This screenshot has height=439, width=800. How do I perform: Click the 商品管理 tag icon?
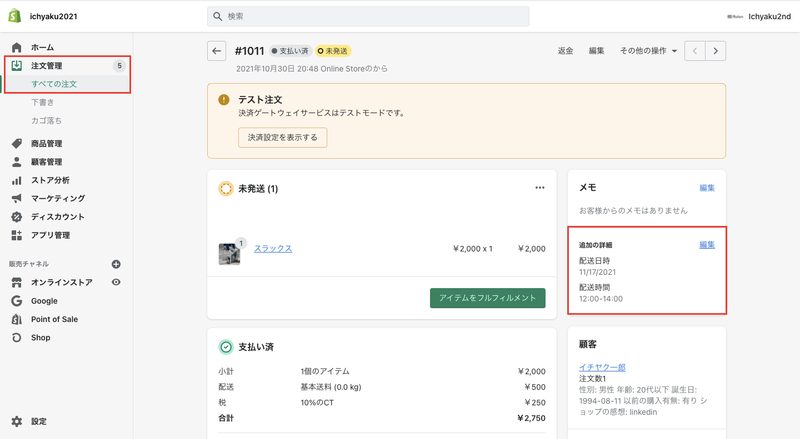point(16,143)
